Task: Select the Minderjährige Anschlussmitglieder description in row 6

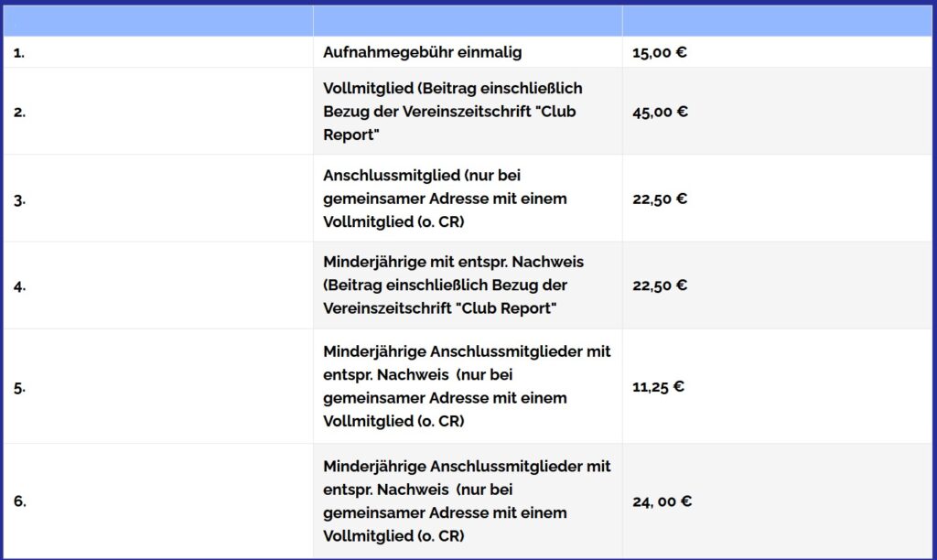Action: 467,501
